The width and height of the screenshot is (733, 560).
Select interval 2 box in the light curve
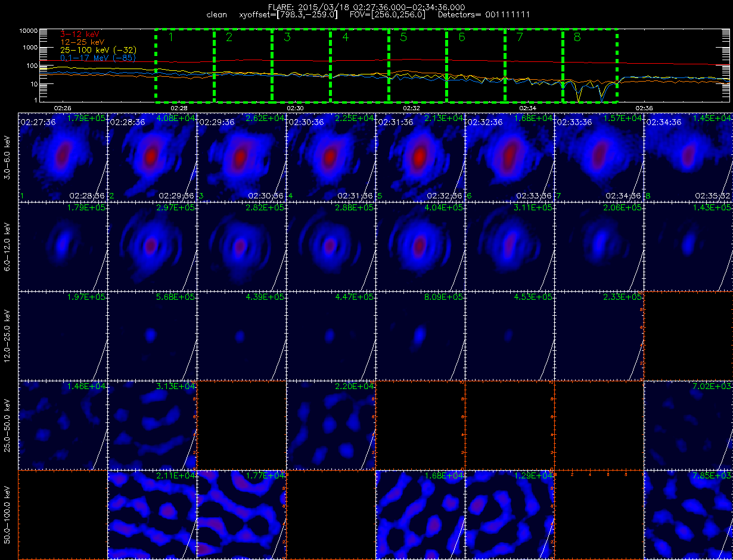243,65
